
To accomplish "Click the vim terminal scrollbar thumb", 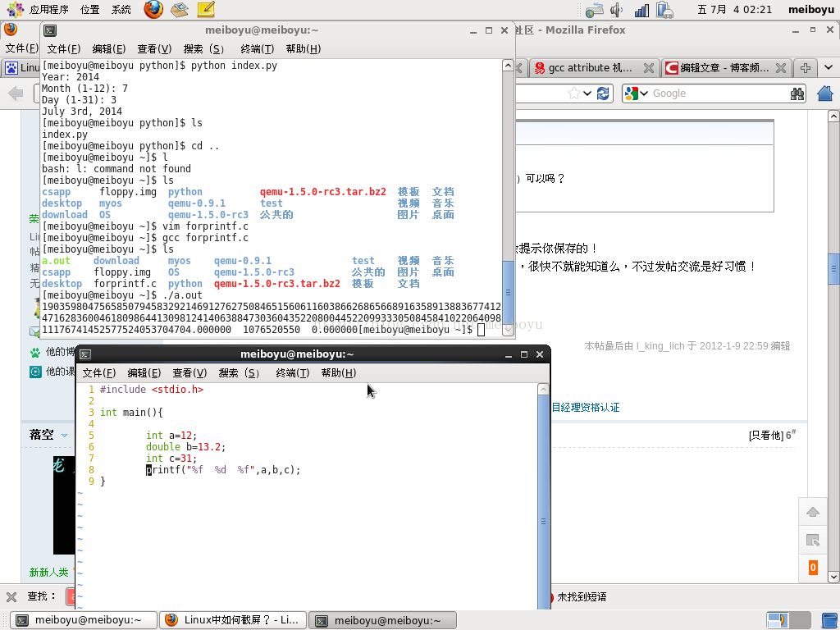I will point(543,503).
